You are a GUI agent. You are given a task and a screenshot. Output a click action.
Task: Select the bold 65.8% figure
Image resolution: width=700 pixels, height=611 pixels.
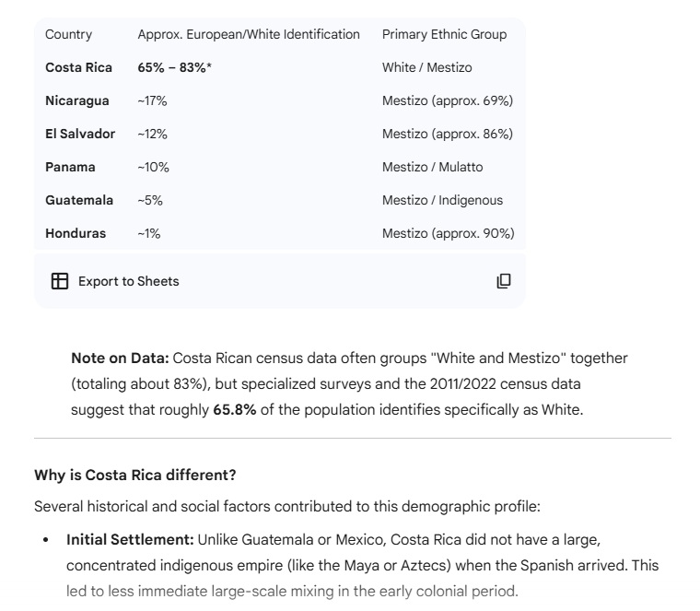click(x=234, y=409)
